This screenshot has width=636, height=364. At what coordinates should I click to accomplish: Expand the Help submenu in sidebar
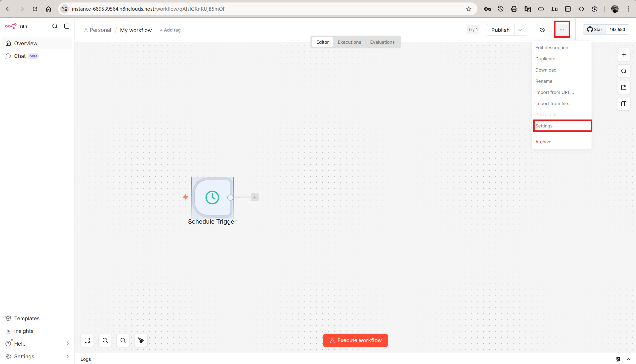[x=67, y=343]
